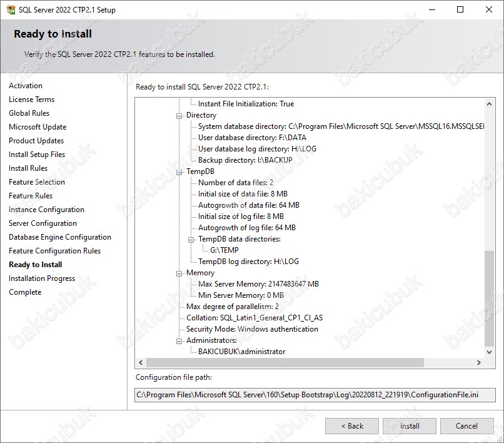Viewport: 504px width, 443px height.
Task: Select Min Server Memory: 0 MB row
Action: point(241,295)
